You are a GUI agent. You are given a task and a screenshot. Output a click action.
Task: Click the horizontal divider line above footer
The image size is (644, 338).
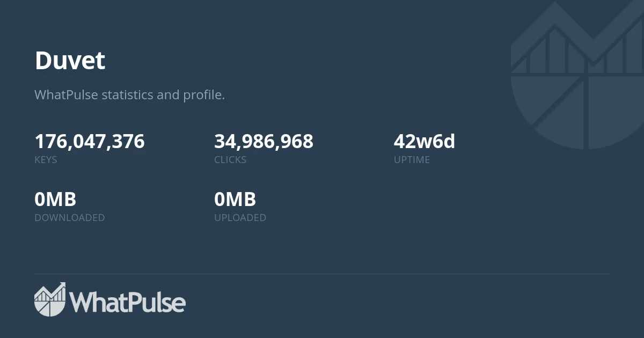point(322,274)
